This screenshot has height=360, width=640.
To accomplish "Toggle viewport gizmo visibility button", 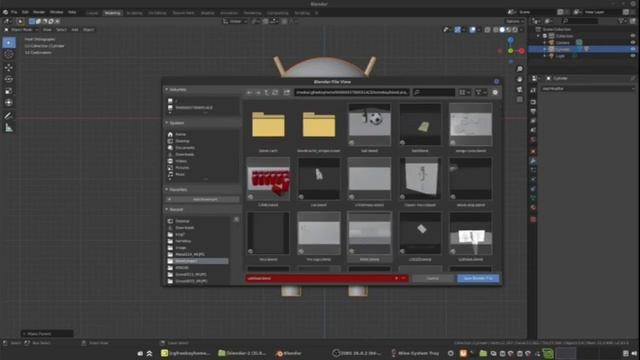I will pos(458,30).
